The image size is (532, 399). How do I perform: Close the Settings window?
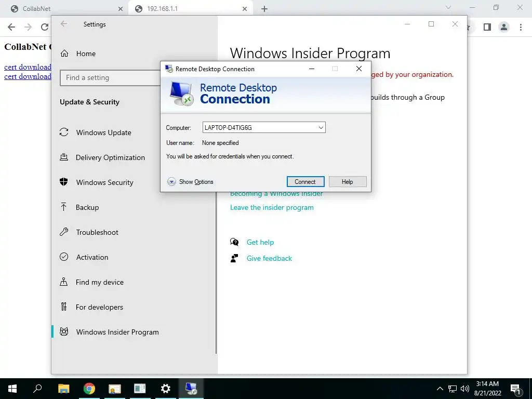(x=455, y=24)
